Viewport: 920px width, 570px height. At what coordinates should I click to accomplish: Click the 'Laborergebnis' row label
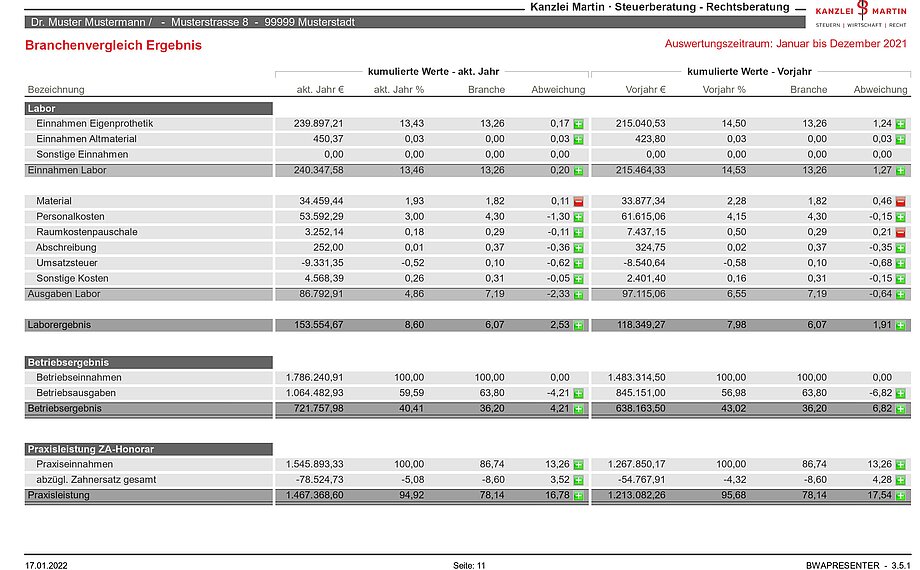tap(59, 325)
